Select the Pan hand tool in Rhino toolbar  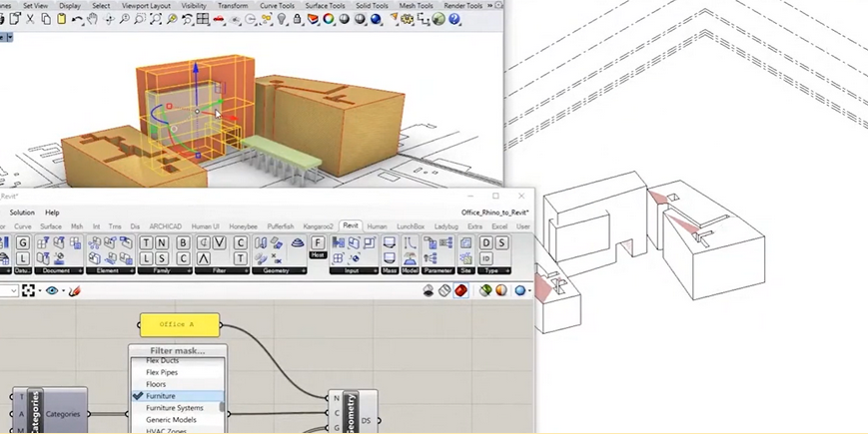tap(93, 19)
